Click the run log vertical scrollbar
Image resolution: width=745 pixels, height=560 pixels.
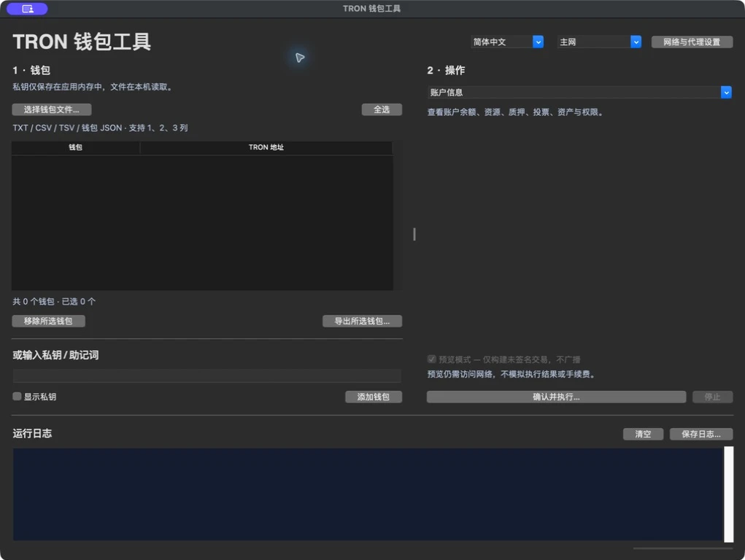(728, 494)
